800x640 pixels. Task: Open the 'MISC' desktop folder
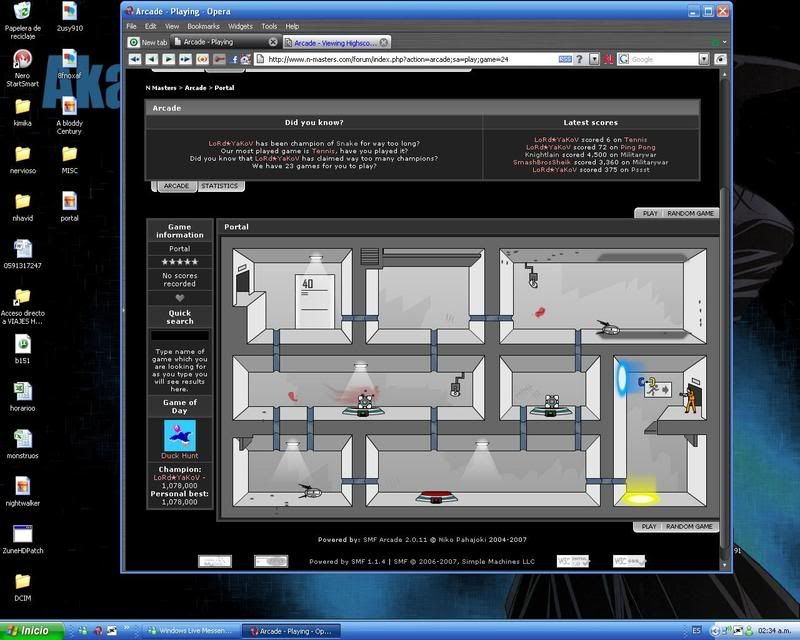(x=69, y=160)
